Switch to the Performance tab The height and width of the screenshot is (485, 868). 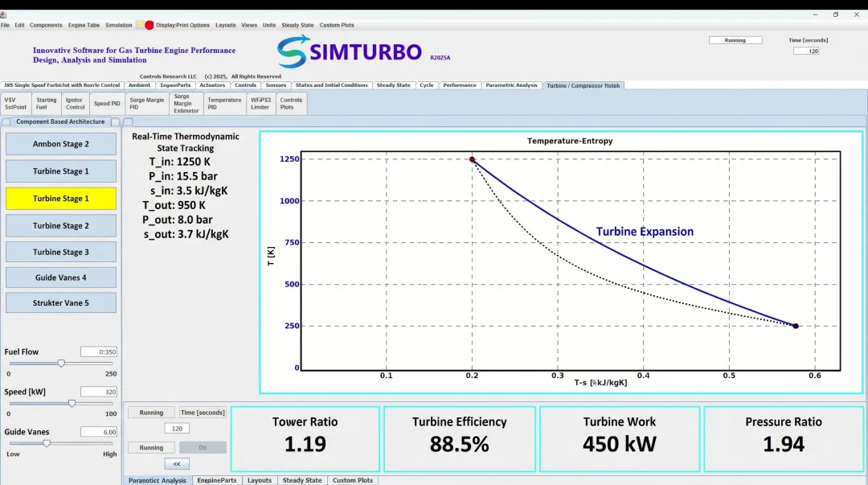[460, 85]
